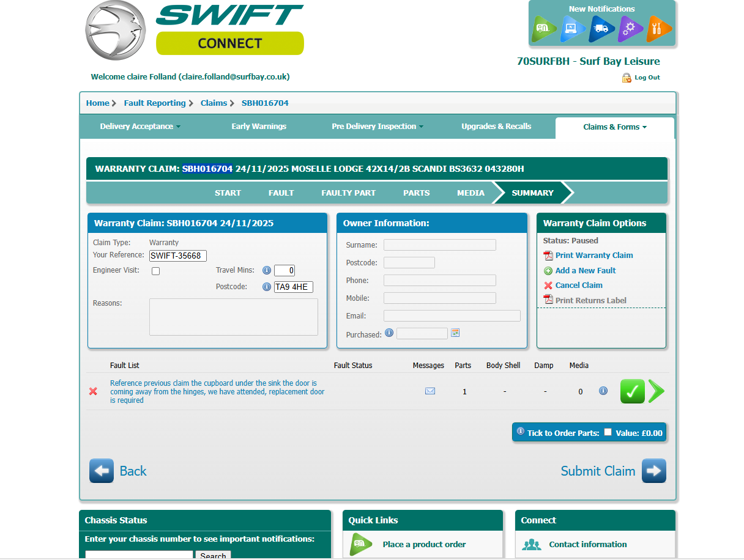Screen dimensions: 744x560
Task: Expand the Pre Delivery Inspection menu
Action: coord(378,127)
